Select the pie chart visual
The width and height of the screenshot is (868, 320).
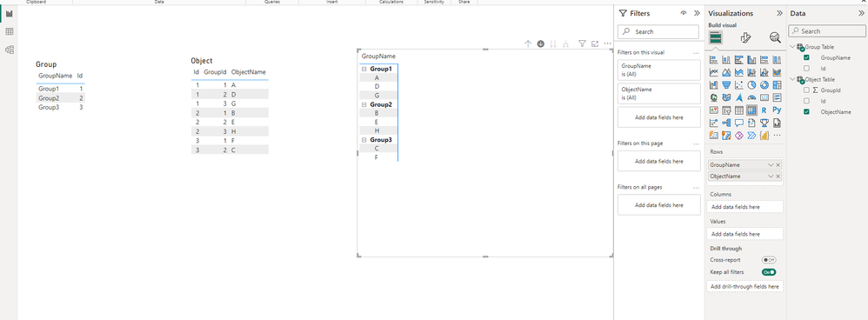point(751,84)
